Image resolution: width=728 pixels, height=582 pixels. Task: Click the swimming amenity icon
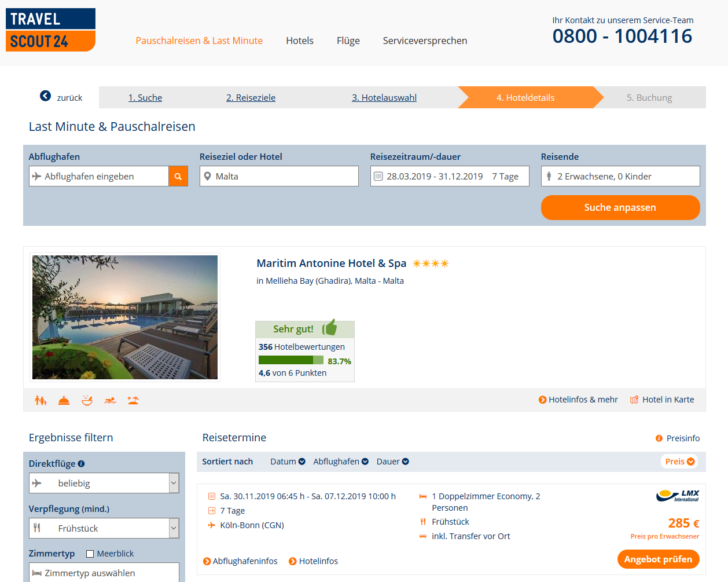tap(110, 400)
